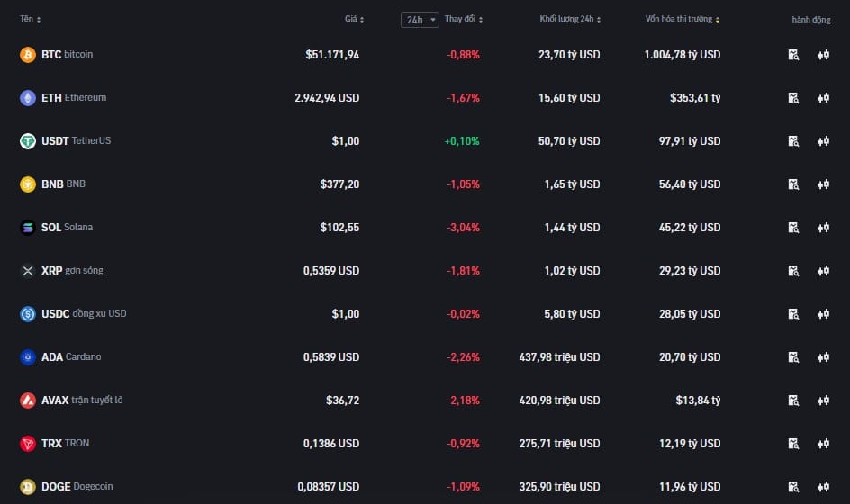Click the BNB coin logo
850x504 pixels.
click(28, 184)
